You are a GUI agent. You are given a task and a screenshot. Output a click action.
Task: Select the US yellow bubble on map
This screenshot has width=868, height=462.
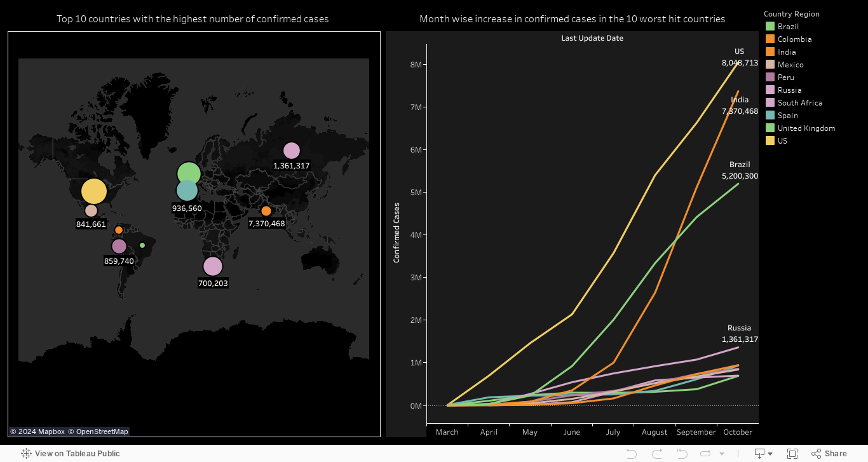click(94, 191)
